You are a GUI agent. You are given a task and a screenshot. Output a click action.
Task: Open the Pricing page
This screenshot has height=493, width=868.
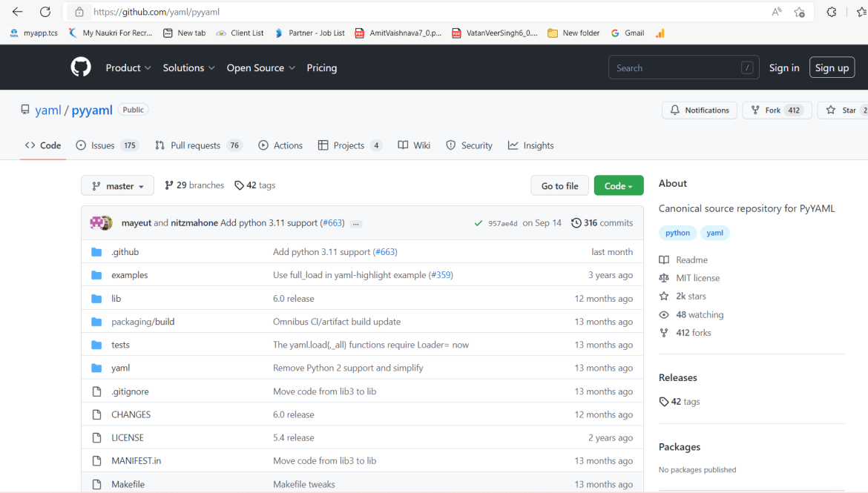tap(322, 67)
